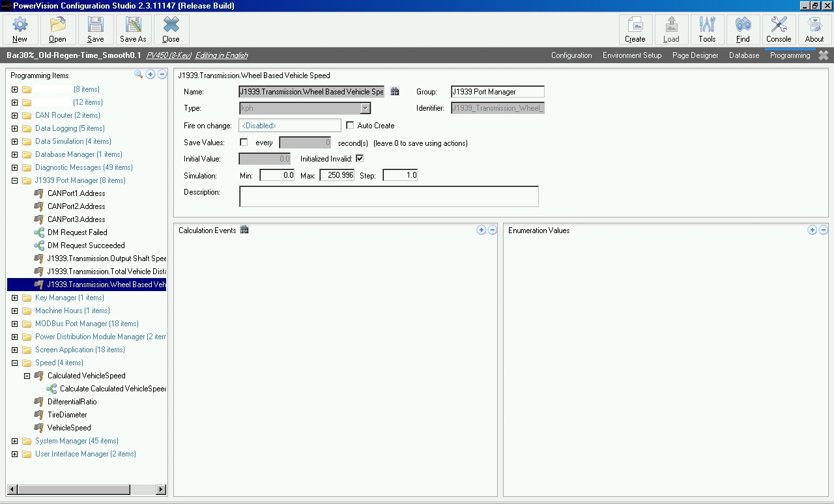Open the Type kph dropdown
Image resolution: width=834 pixels, height=504 pixels.
tap(366, 108)
